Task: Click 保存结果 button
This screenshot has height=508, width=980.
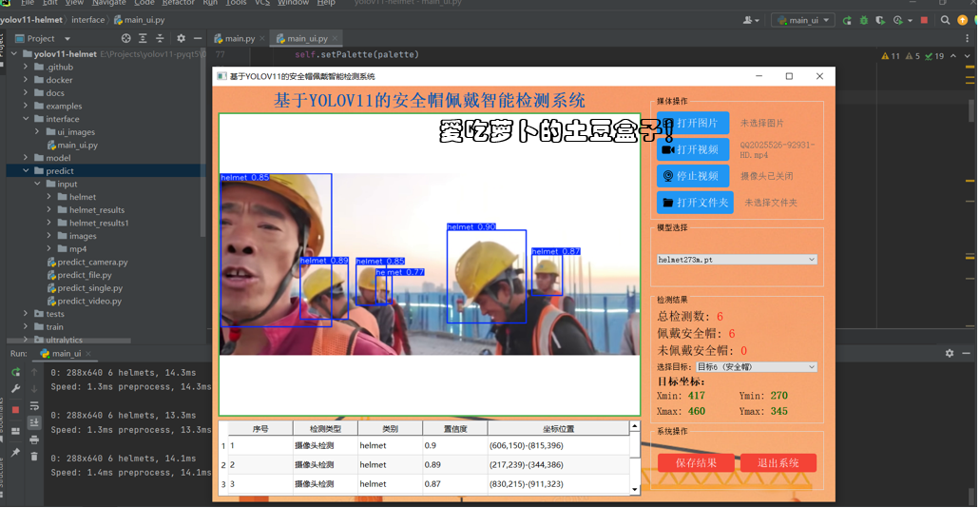Action: pos(696,463)
